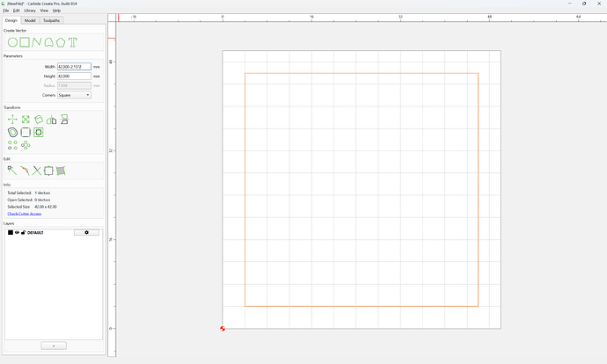This screenshot has width=607, height=364.
Task: Open the Help menu
Action: pyautogui.click(x=56, y=11)
